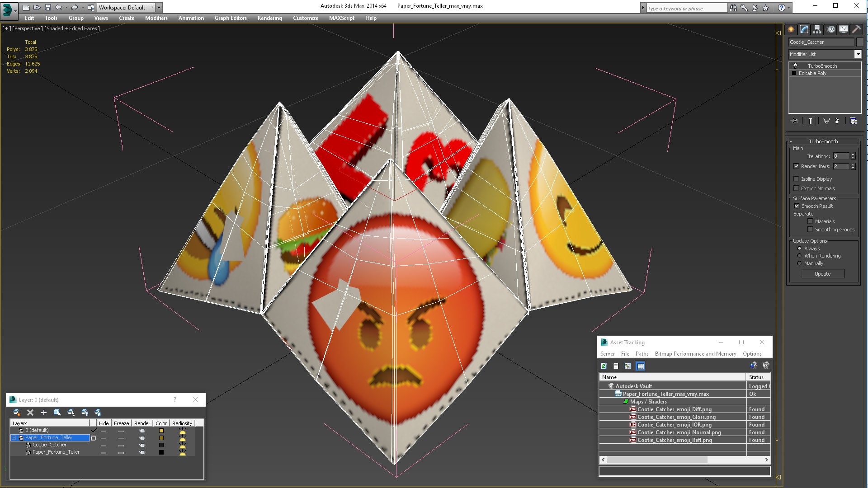Click the Update button
The width and height of the screenshot is (868, 488).
tap(823, 274)
